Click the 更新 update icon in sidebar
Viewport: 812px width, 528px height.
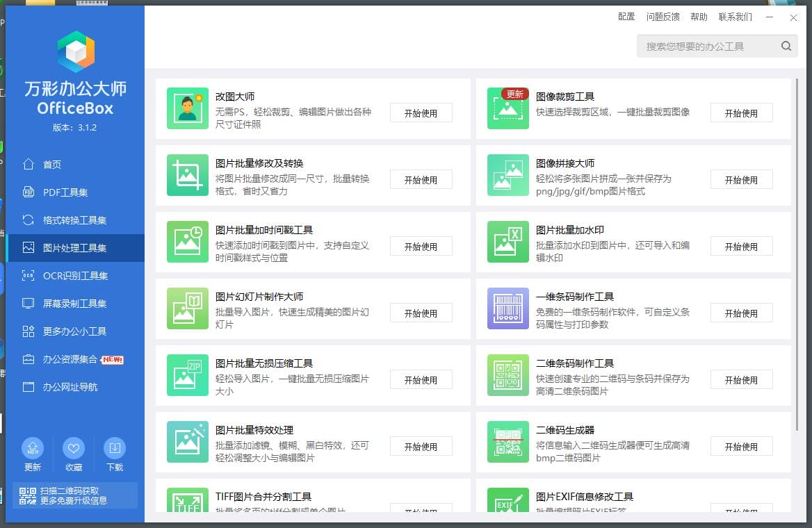(33, 448)
